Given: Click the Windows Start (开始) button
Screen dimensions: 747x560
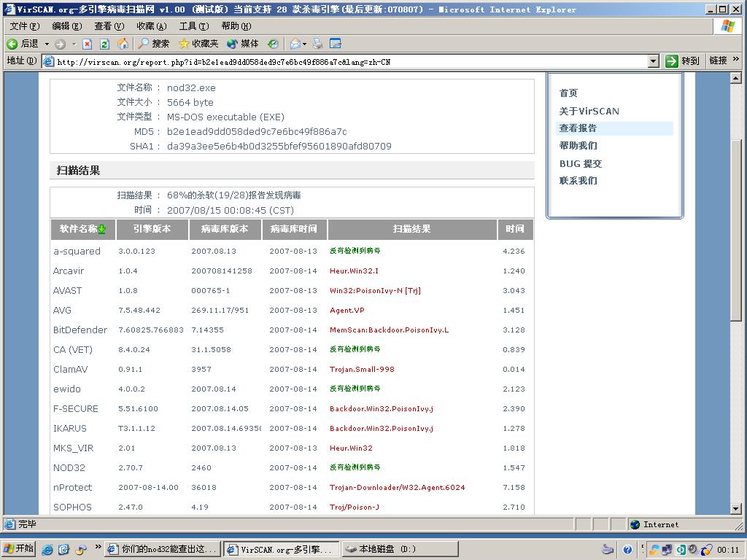Looking at the screenshot, I should click(18, 548).
